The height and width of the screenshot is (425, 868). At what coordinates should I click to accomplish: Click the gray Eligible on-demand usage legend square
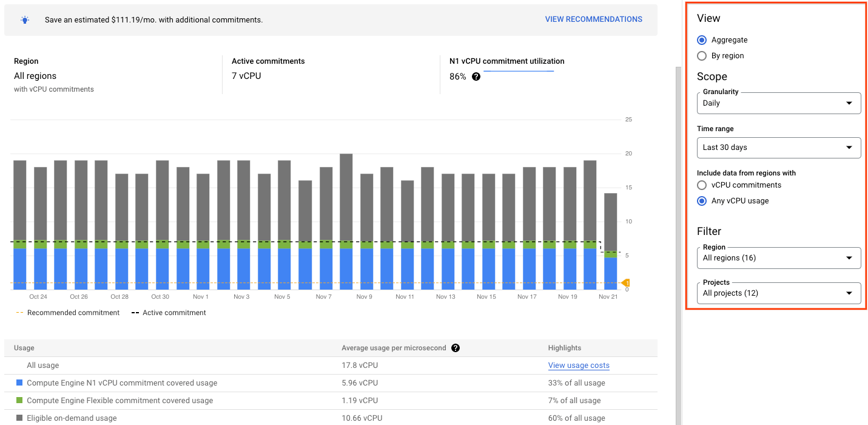click(x=19, y=418)
